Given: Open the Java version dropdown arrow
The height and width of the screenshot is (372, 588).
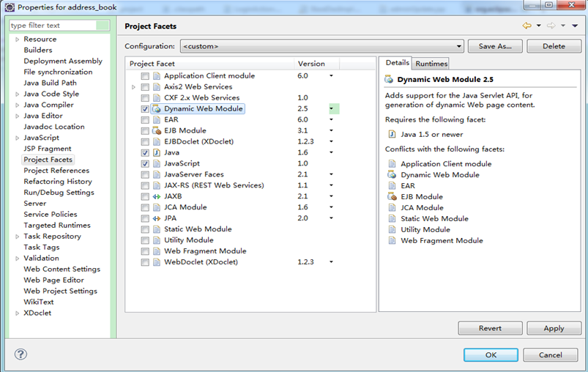Looking at the screenshot, I should (x=332, y=152).
